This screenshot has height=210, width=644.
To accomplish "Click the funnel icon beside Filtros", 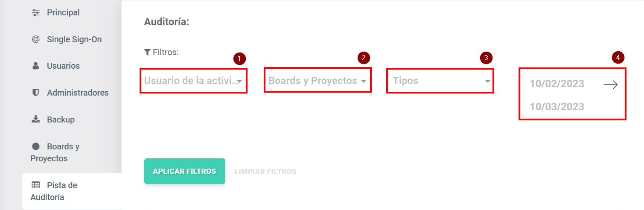I will click(x=147, y=52).
